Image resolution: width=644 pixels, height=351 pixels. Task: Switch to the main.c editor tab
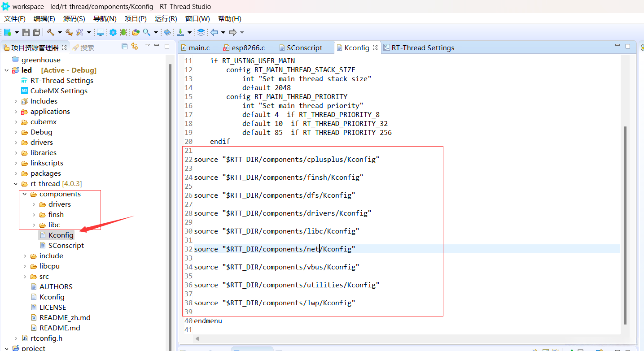(195, 48)
